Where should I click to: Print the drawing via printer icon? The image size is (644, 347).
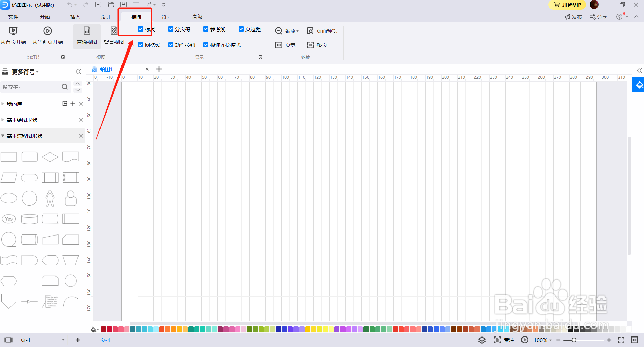136,5
